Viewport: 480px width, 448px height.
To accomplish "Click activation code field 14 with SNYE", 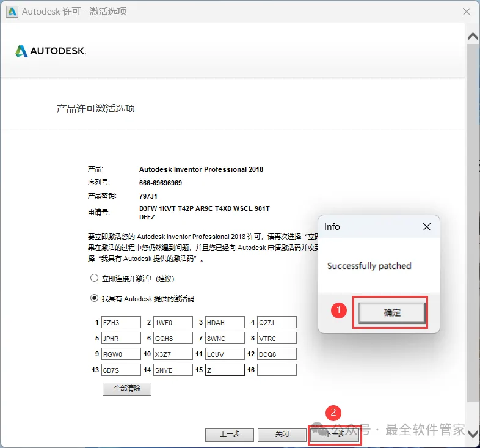I will tap(173, 370).
